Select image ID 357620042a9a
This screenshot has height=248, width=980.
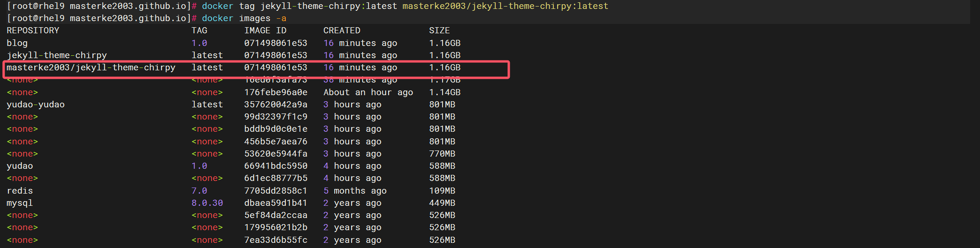[x=276, y=105]
